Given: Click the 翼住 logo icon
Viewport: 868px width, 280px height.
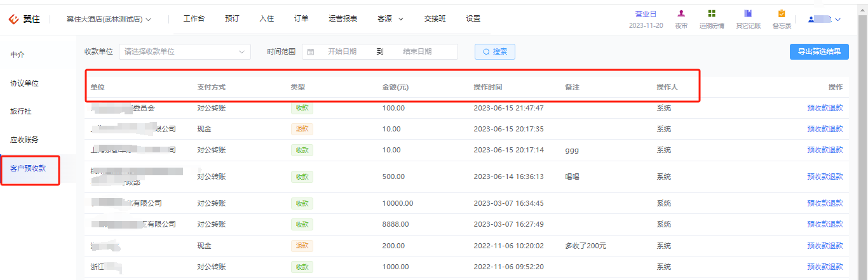Looking at the screenshot, I should pyautogui.click(x=14, y=19).
